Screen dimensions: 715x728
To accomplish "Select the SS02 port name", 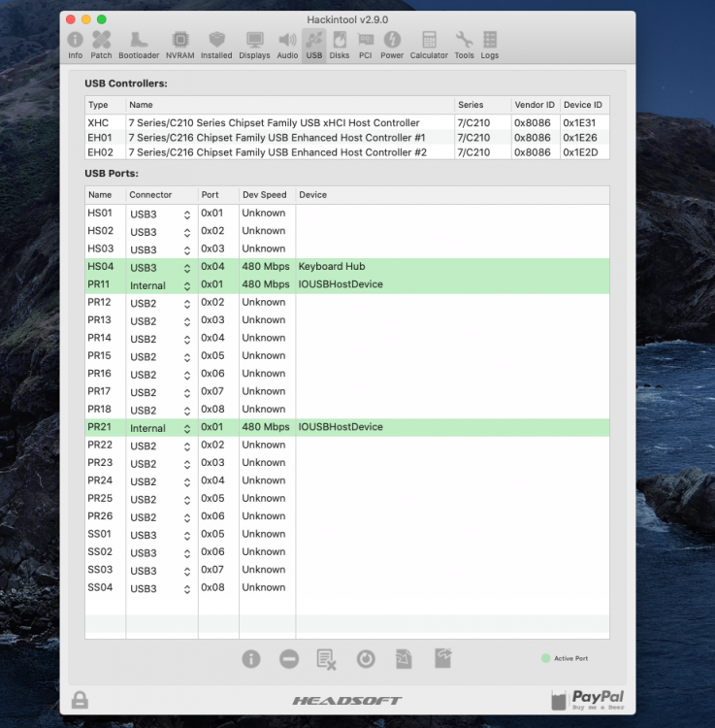I will click(x=100, y=551).
